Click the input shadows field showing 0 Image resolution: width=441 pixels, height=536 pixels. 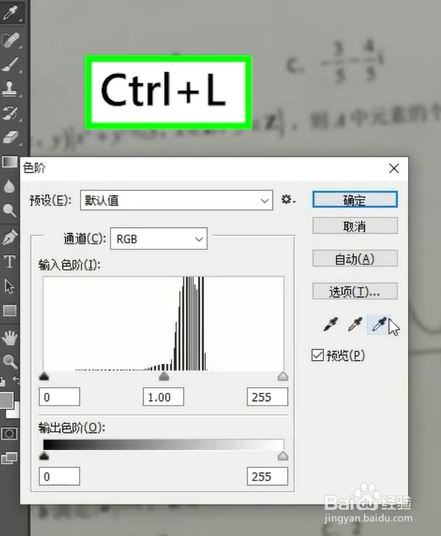59,397
